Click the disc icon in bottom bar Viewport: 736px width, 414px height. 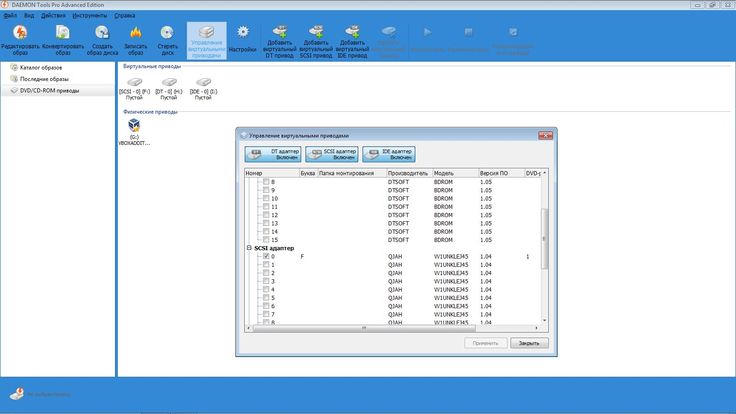(17, 394)
